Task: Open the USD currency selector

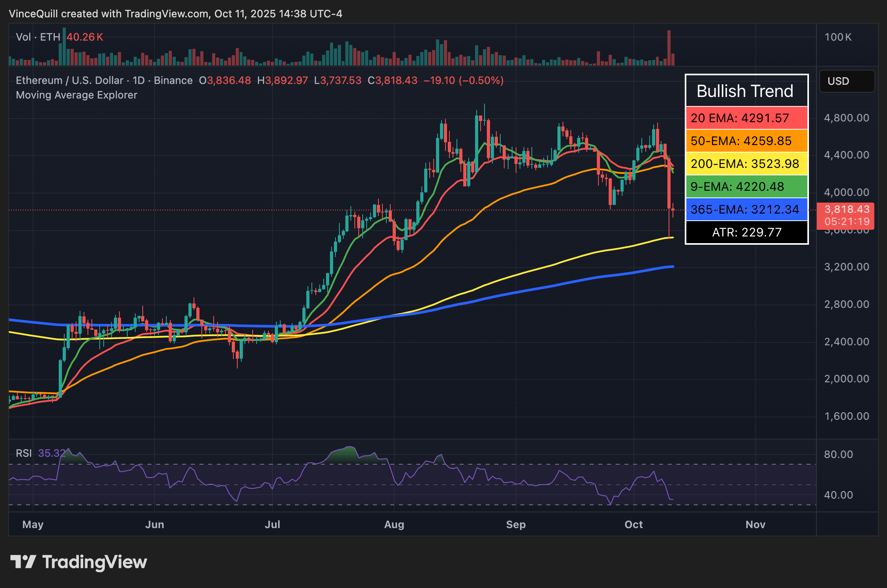Action: 846,81
